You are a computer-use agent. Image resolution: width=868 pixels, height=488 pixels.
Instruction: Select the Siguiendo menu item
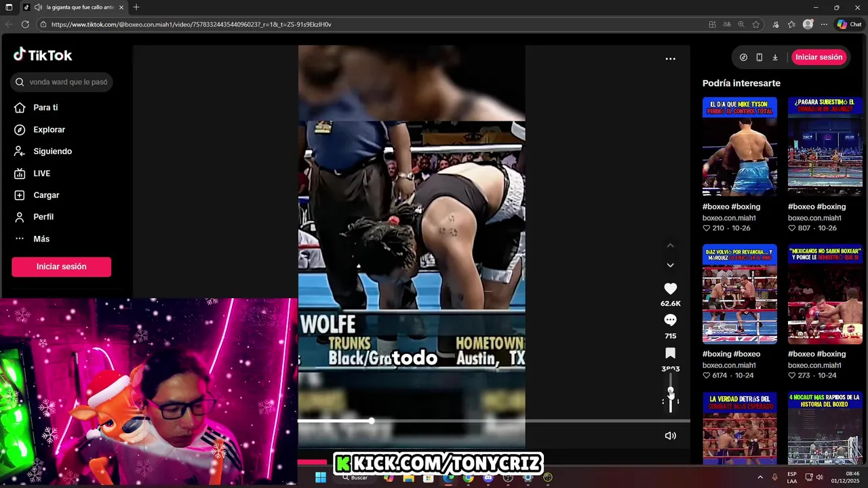pos(52,151)
